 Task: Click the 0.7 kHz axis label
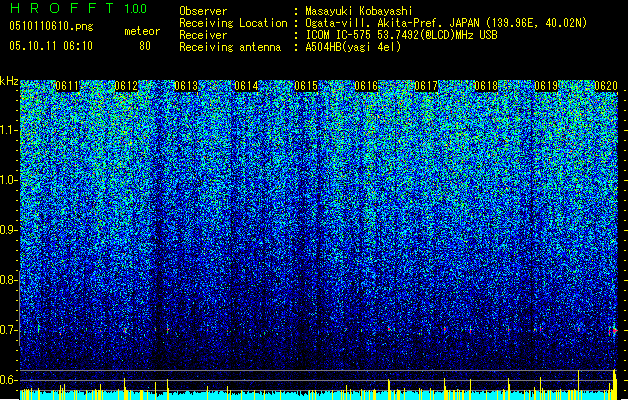9,330
